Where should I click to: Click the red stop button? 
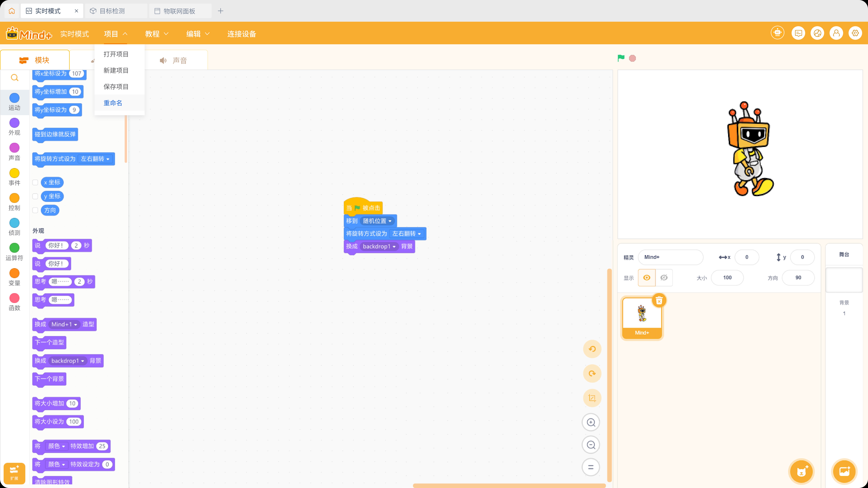632,58
